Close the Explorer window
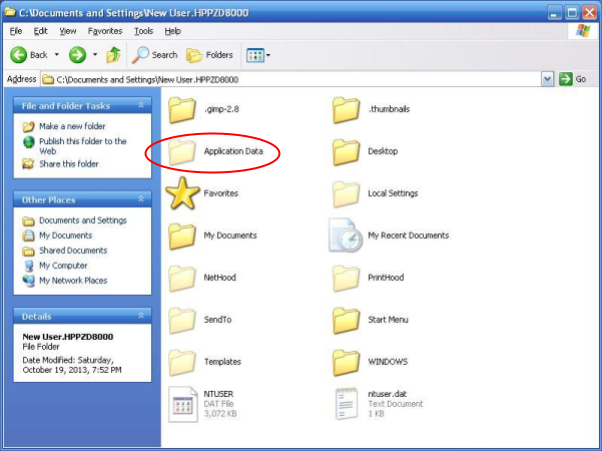The image size is (602, 451). point(590,13)
